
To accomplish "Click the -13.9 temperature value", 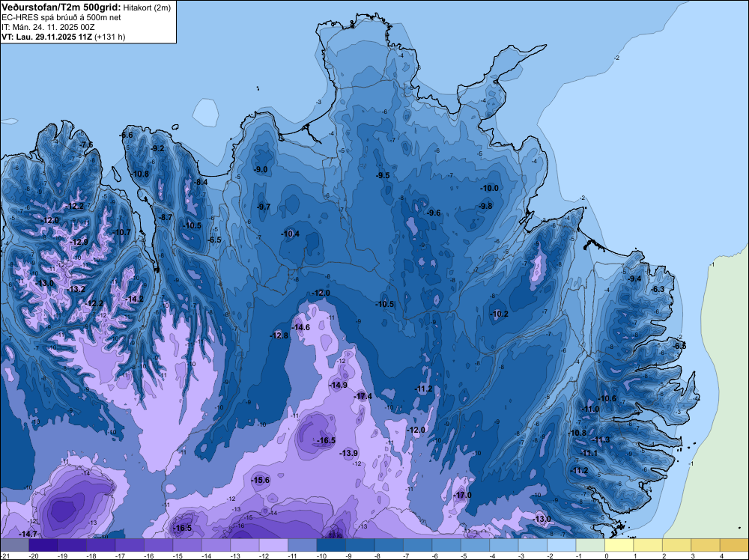I will click(x=349, y=453).
